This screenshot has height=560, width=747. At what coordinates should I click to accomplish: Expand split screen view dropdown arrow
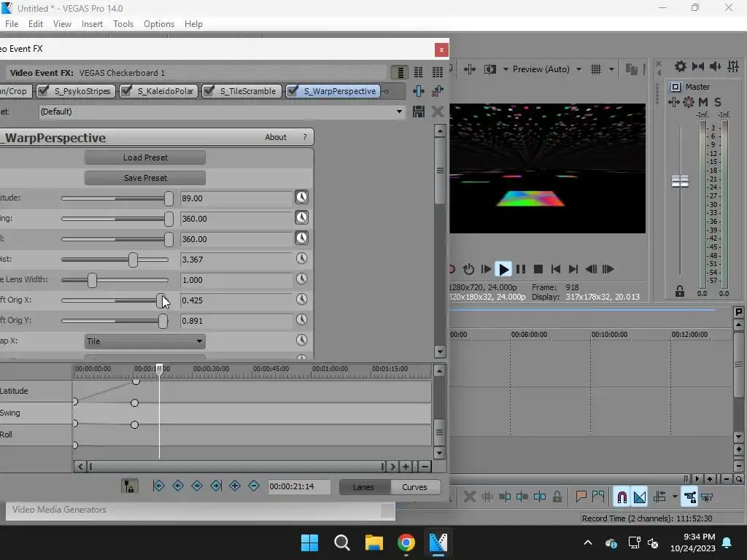506,69
